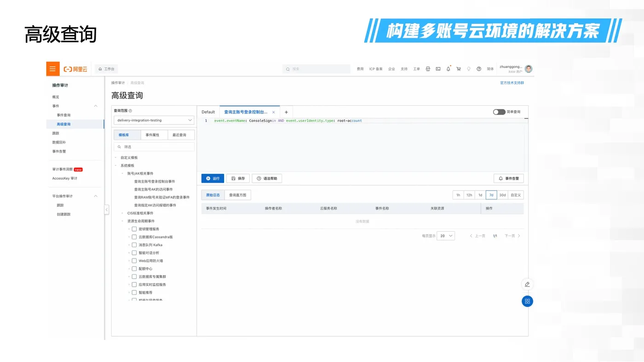Check the 配额中心 checkbox
The width and height of the screenshot is (644, 362).
pos(134,269)
